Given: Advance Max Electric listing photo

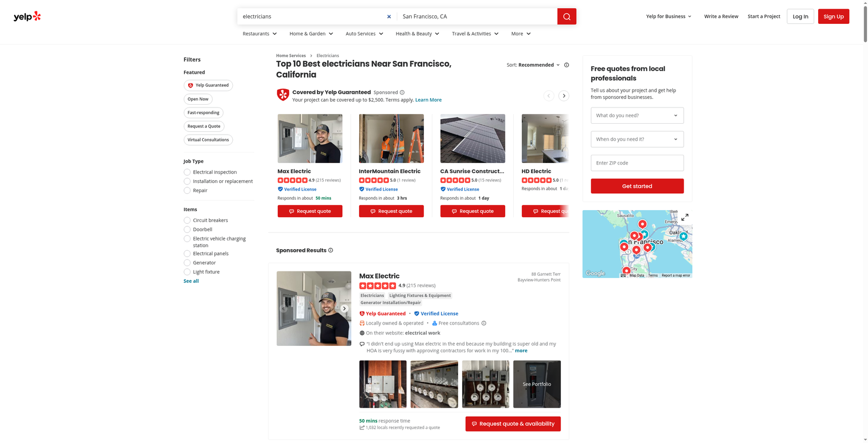Looking at the screenshot, I should [x=344, y=308].
